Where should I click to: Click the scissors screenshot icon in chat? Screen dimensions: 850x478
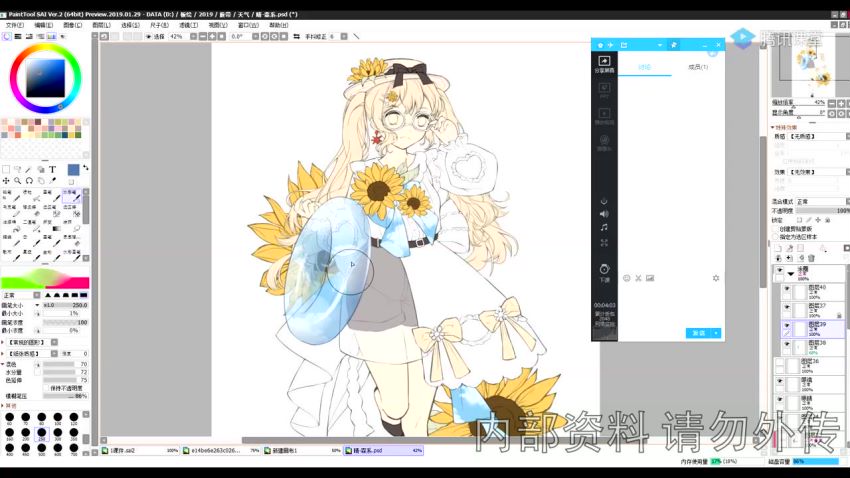tap(638, 278)
